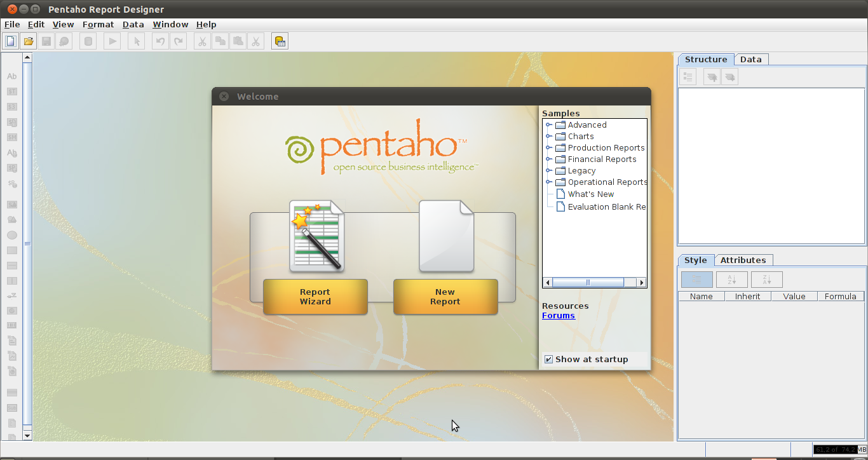
Task: Click the Samples list right scroll arrow
Action: [642, 283]
